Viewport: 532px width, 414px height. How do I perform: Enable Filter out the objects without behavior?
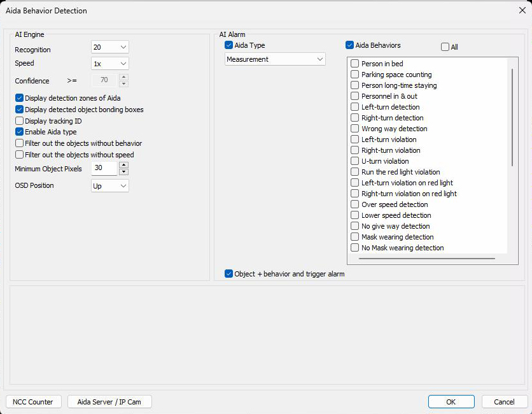19,143
